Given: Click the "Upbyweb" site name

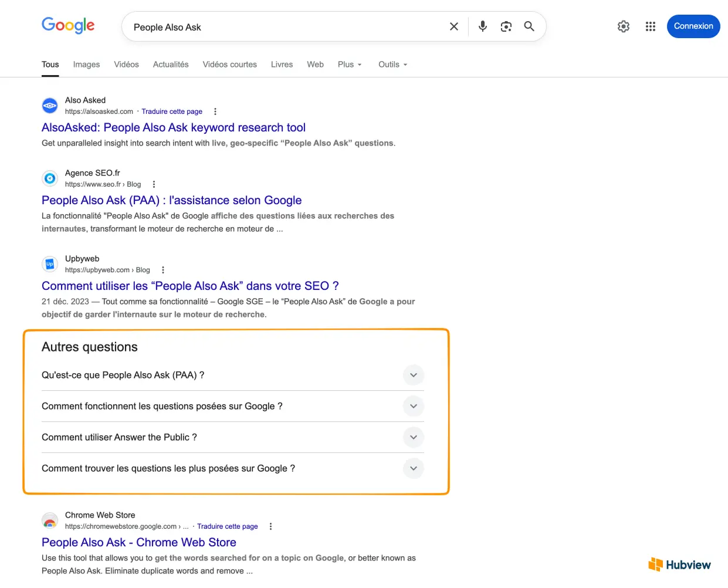Looking at the screenshot, I should coord(82,259).
